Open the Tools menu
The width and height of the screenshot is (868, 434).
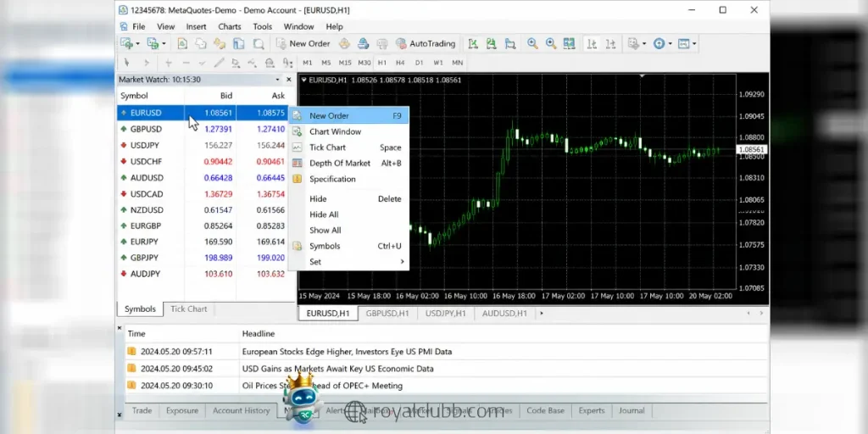pyautogui.click(x=263, y=26)
